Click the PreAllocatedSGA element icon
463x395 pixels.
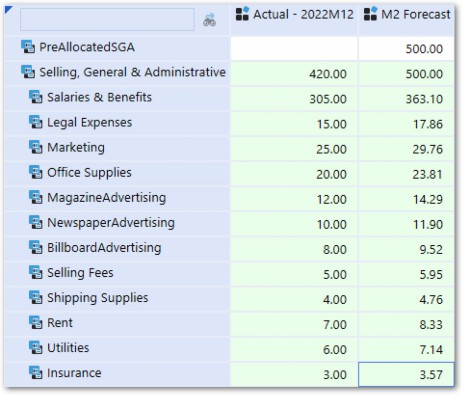28,47
